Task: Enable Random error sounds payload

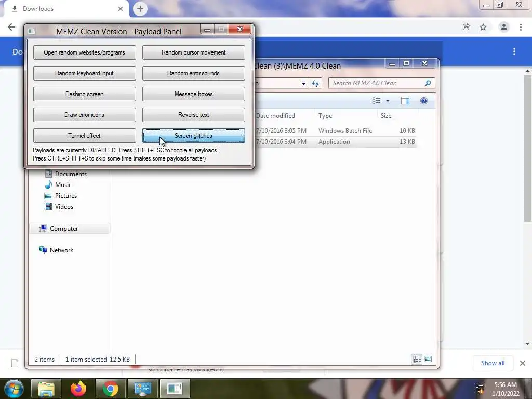Action: (x=193, y=73)
